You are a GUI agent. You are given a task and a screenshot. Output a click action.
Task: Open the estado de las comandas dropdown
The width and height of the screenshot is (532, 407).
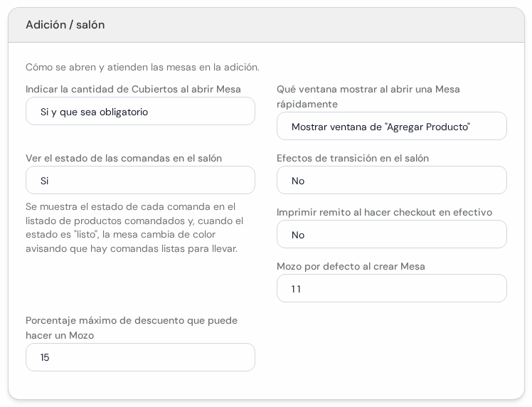(140, 180)
